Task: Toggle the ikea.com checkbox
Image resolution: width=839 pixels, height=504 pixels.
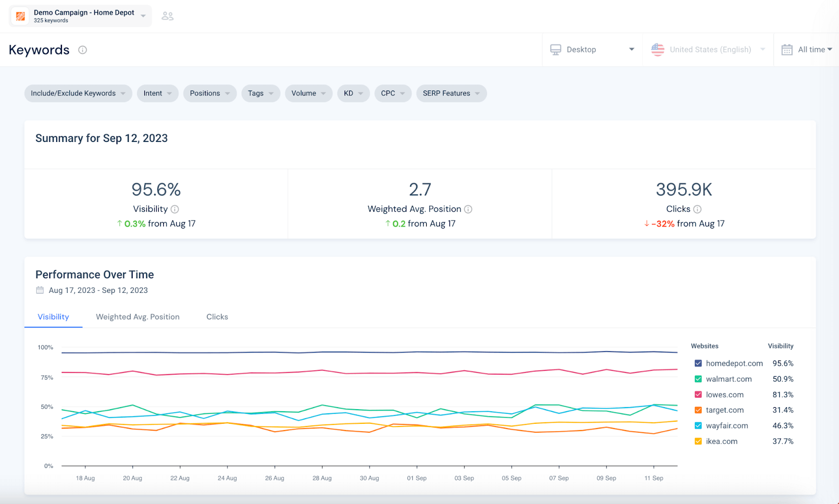Action: pos(698,441)
